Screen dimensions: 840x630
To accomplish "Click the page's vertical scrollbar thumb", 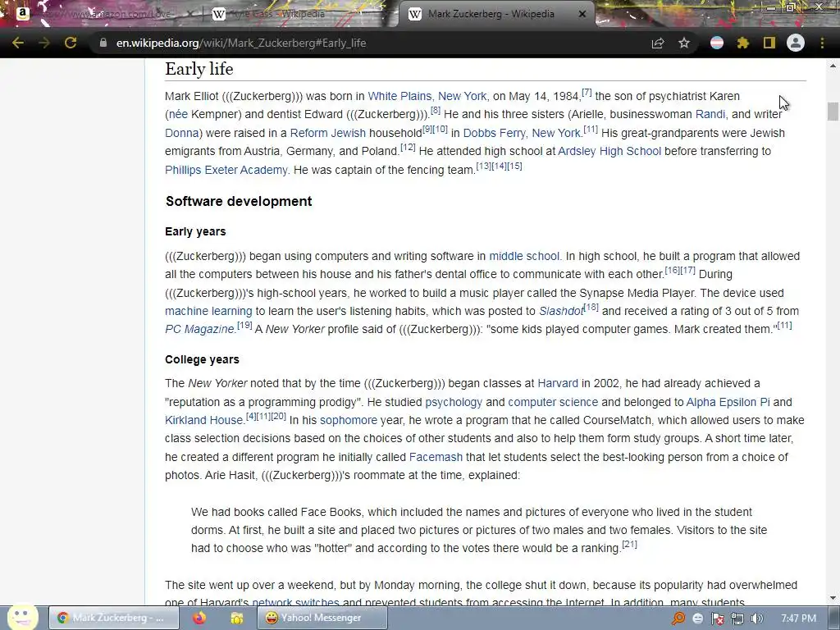I will 833,111.
